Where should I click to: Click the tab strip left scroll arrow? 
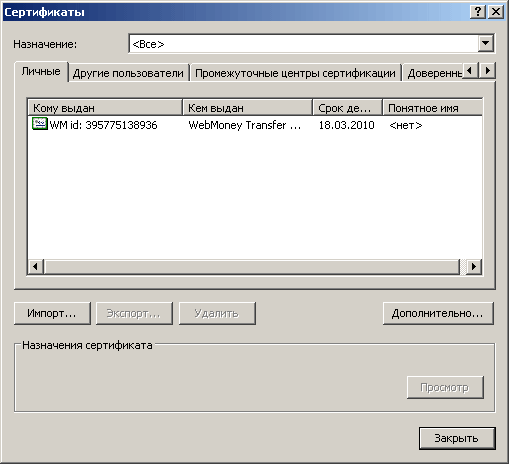coord(470,70)
